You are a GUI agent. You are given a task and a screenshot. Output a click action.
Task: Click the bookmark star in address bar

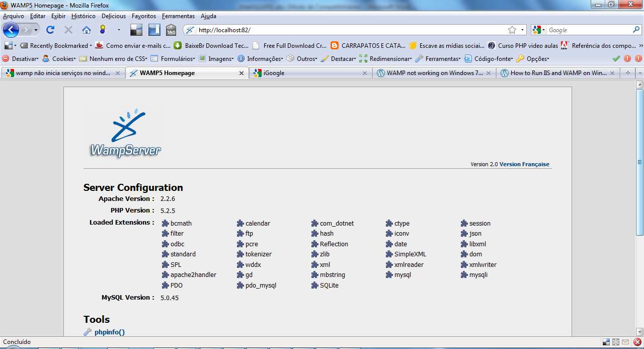[x=512, y=30]
